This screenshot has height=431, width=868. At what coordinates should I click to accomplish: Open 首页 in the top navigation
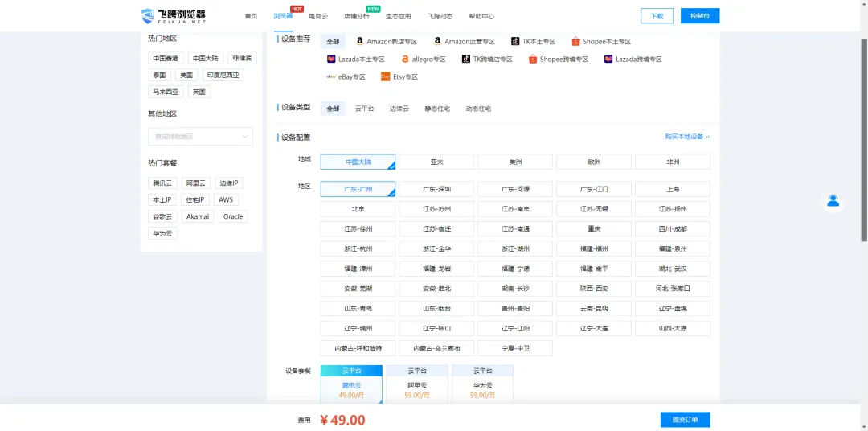252,16
